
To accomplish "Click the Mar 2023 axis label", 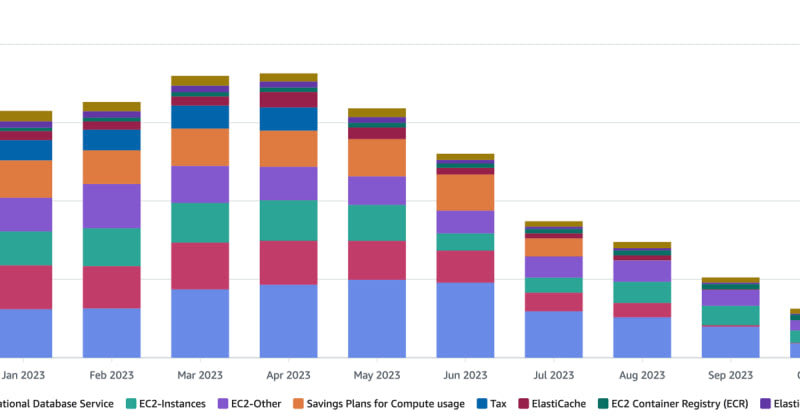I will click(x=200, y=376).
